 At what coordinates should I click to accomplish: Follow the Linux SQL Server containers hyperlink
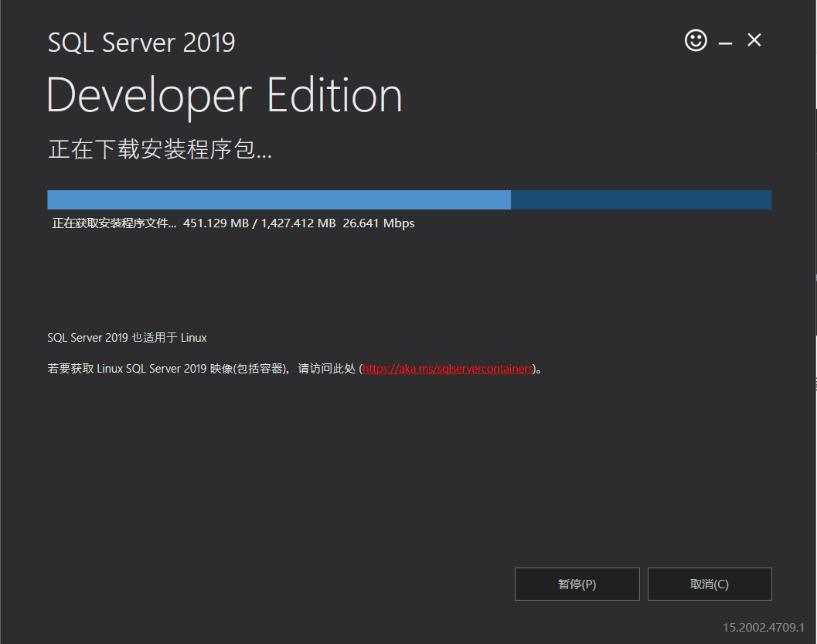(x=448, y=369)
